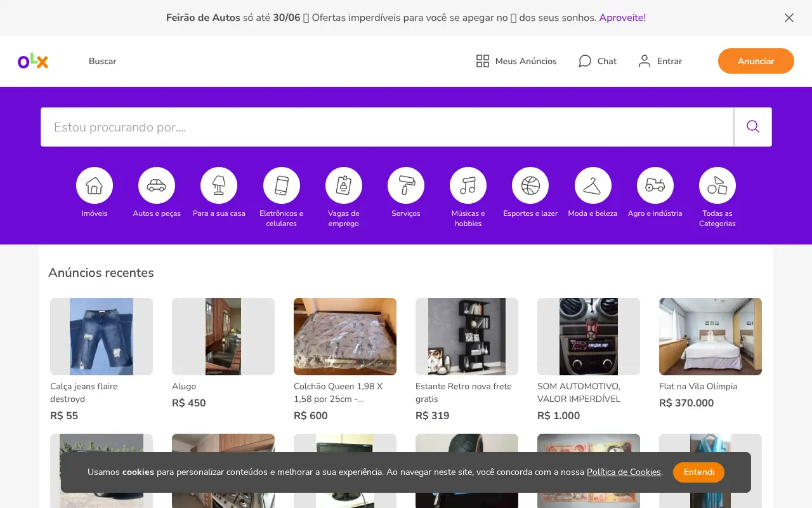The height and width of the screenshot is (508, 812).
Task: Click the R$ 370.000 price
Action: pos(686,403)
